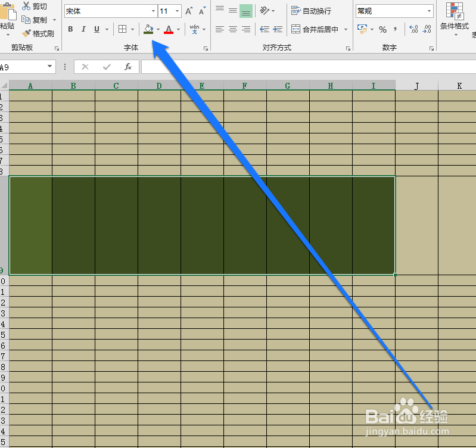The width and height of the screenshot is (476, 448).
Task: Select column K header
Action: 457,86
